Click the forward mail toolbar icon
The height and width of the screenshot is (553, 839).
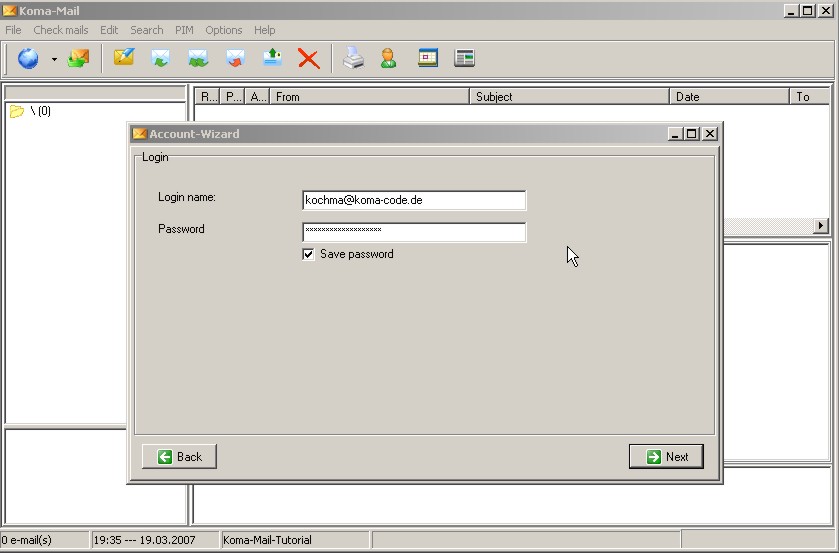pos(235,58)
